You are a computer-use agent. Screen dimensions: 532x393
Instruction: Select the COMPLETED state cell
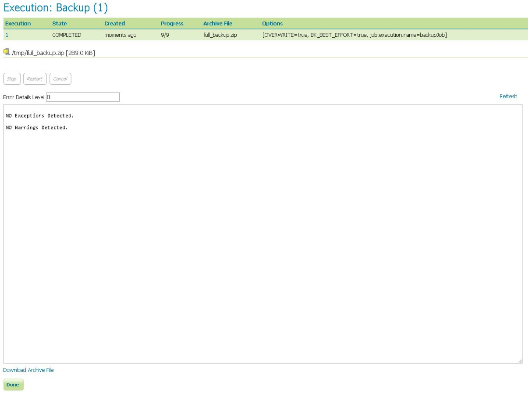click(67, 35)
